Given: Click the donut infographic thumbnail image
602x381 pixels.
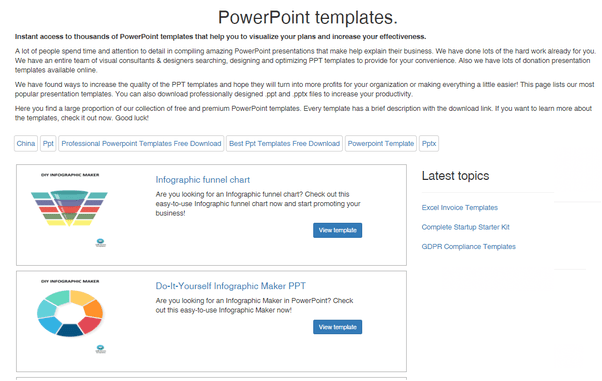Looking at the screenshot, I should tap(70, 313).
